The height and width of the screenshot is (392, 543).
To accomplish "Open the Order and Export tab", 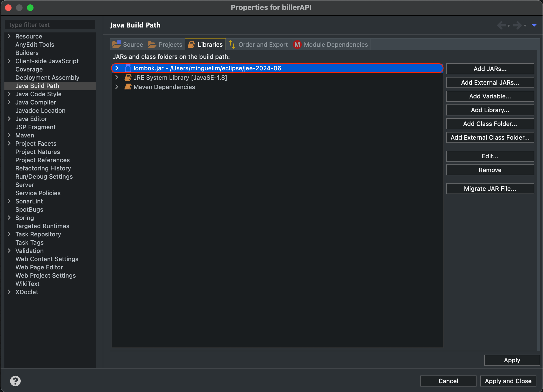I will (x=259, y=45).
